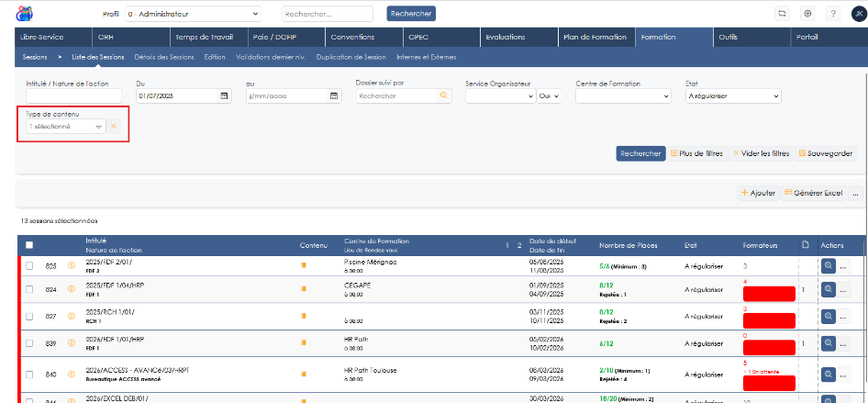Image resolution: width=868 pixels, height=403 pixels.
Task: Click the Contenu icon on row 825
Action: (303, 265)
